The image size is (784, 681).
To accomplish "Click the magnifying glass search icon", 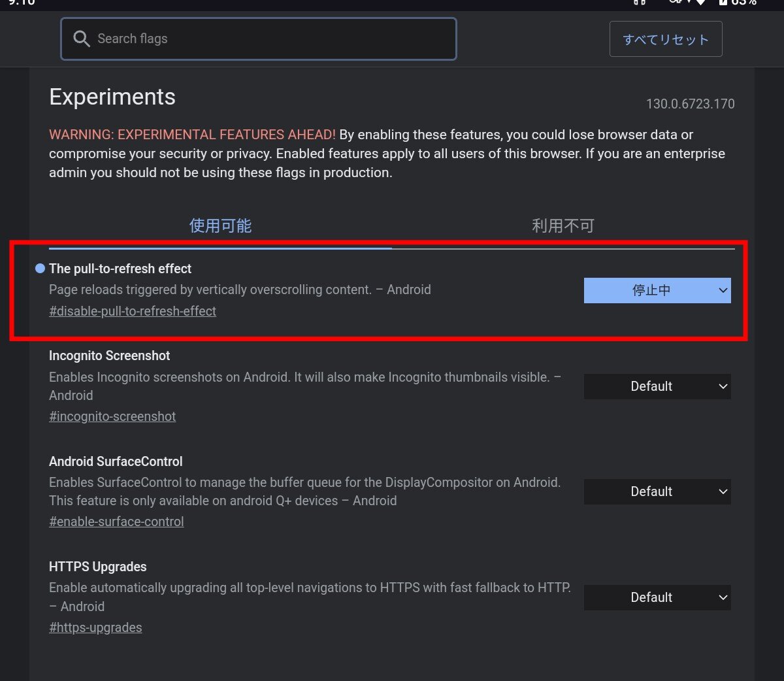I will tap(82, 39).
